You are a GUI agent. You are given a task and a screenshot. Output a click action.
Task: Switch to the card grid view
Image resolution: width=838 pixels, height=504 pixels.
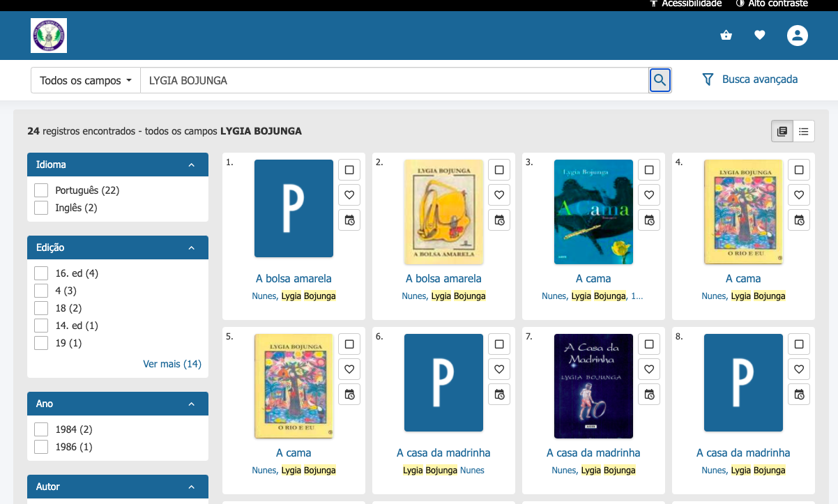point(782,131)
